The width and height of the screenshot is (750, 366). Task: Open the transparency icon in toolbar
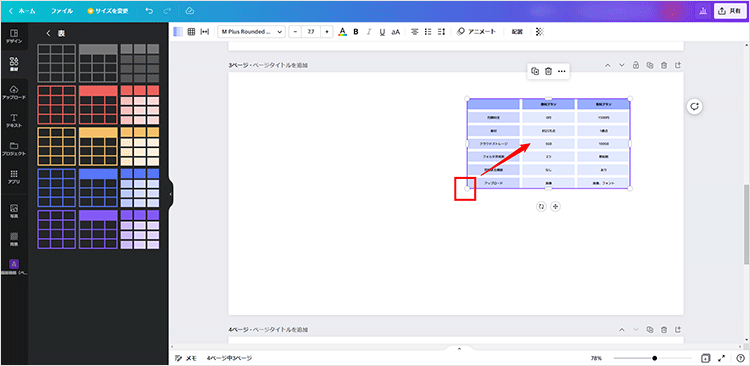click(540, 32)
